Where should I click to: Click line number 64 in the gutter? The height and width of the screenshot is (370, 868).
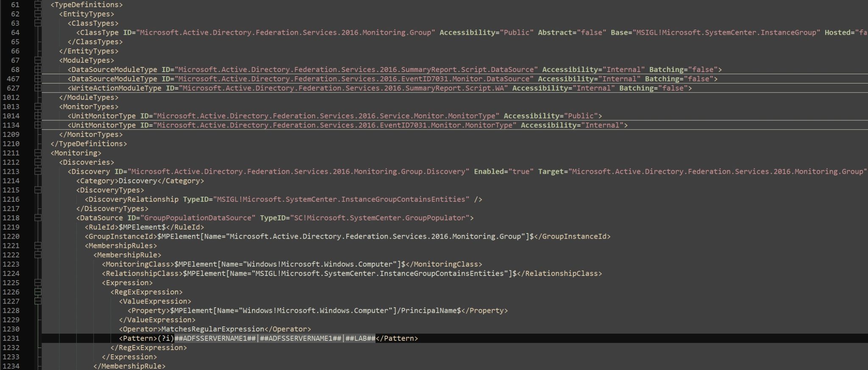15,33
